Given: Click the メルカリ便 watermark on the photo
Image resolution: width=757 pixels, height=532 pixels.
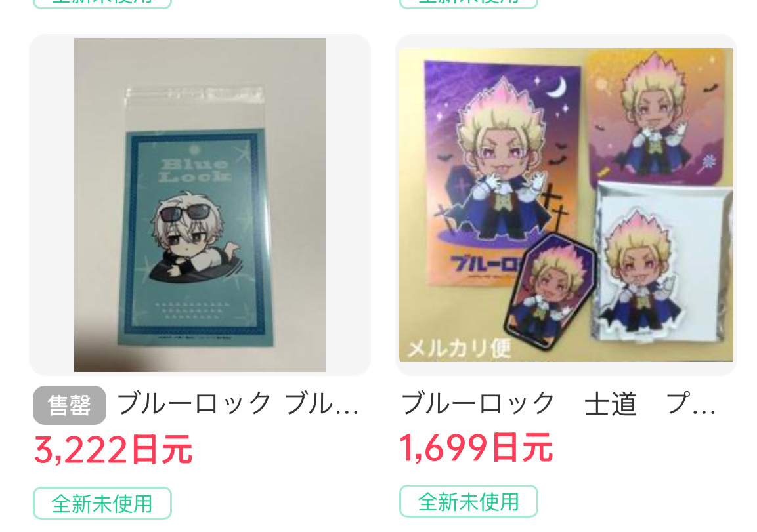Looking at the screenshot, I should tap(459, 348).
